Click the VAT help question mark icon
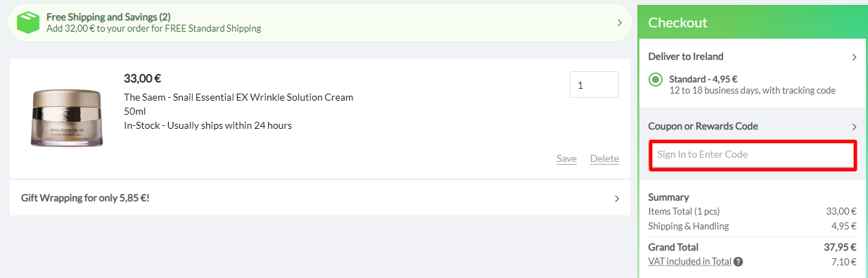 tap(738, 262)
